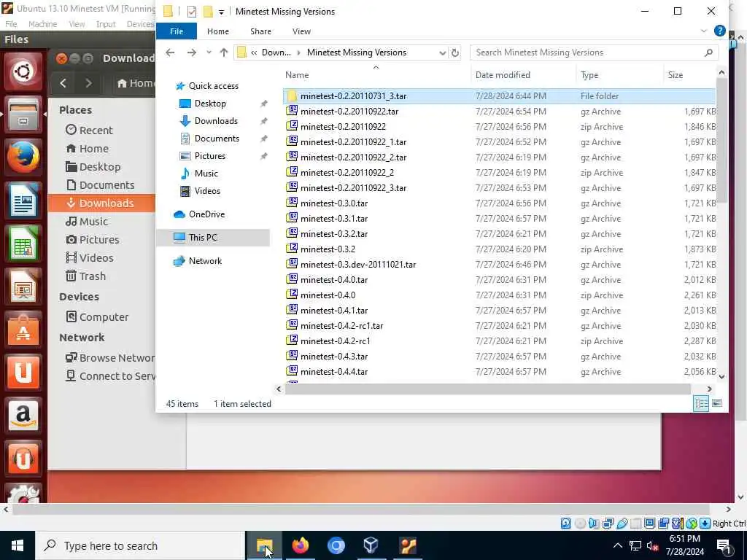Open VirtualBox Machine menu
The image size is (747, 560).
coord(42,24)
